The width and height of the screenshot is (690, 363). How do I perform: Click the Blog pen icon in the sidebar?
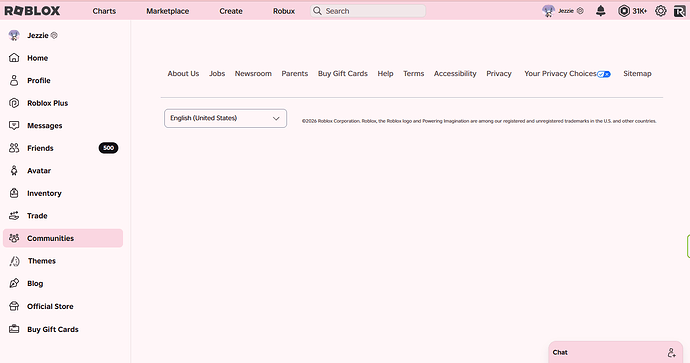coord(14,283)
